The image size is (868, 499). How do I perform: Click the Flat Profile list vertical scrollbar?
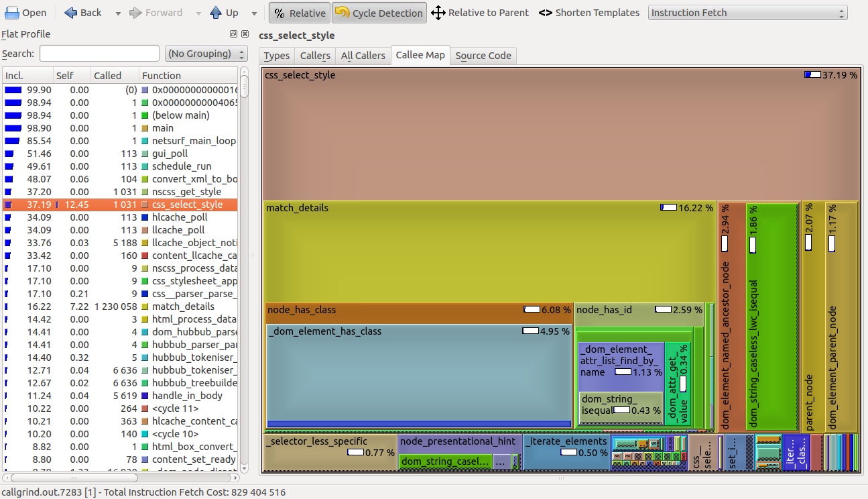(244, 268)
